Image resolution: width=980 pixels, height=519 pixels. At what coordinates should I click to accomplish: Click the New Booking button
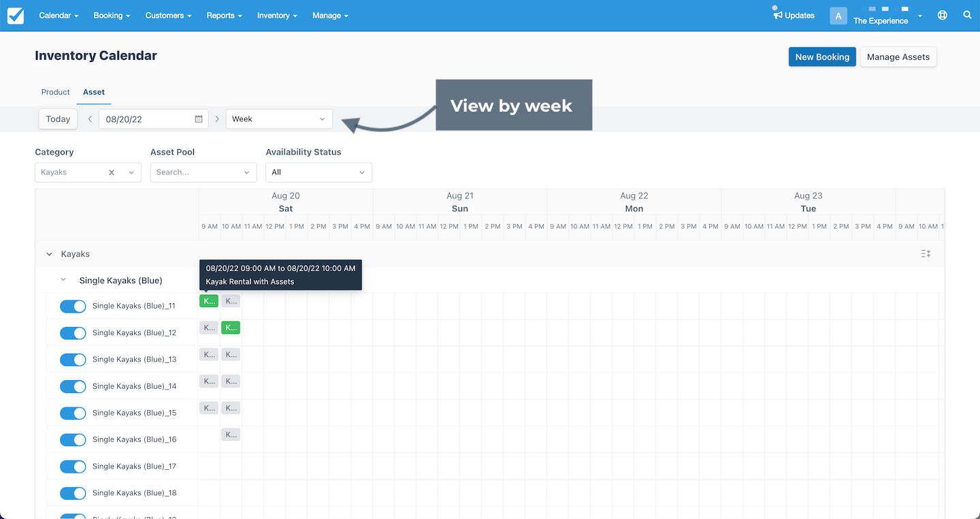pyautogui.click(x=822, y=57)
